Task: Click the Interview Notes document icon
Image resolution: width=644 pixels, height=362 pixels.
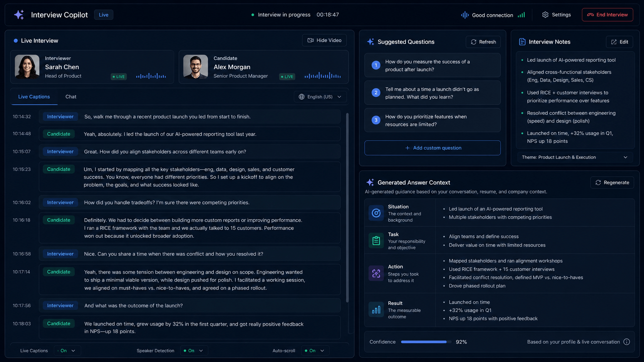Action: click(522, 42)
